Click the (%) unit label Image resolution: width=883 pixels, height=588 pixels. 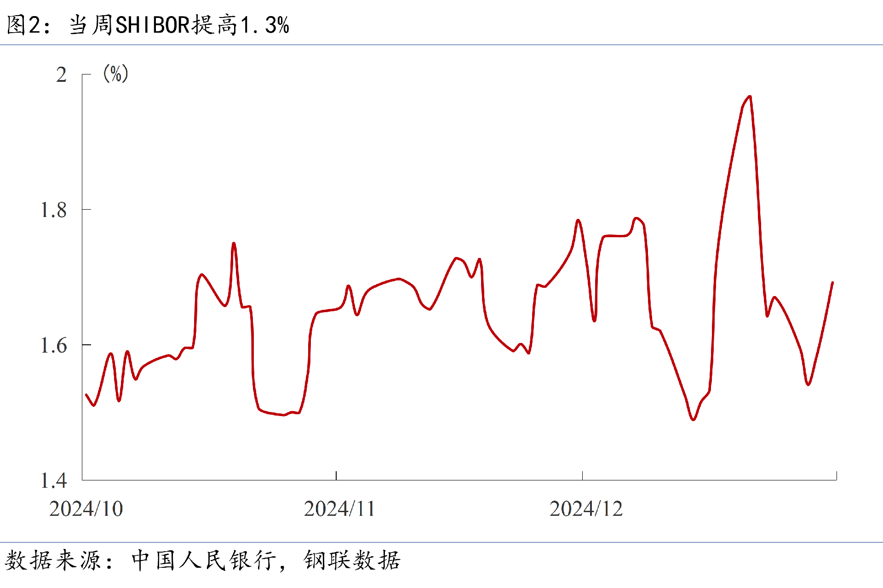115,74
